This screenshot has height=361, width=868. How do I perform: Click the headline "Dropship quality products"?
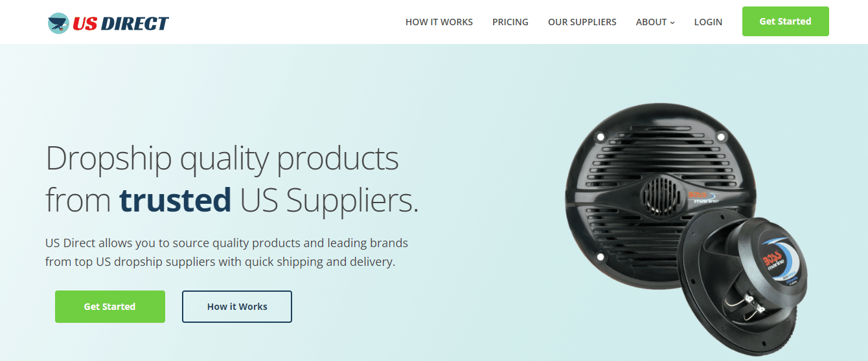coord(222,159)
